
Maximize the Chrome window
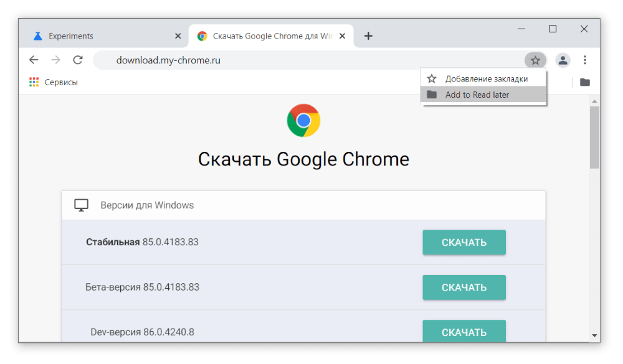(x=552, y=29)
